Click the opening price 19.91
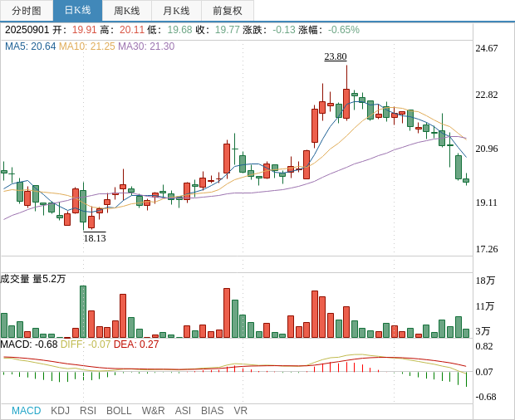Screen dimensions: 515x420 click(x=85, y=30)
